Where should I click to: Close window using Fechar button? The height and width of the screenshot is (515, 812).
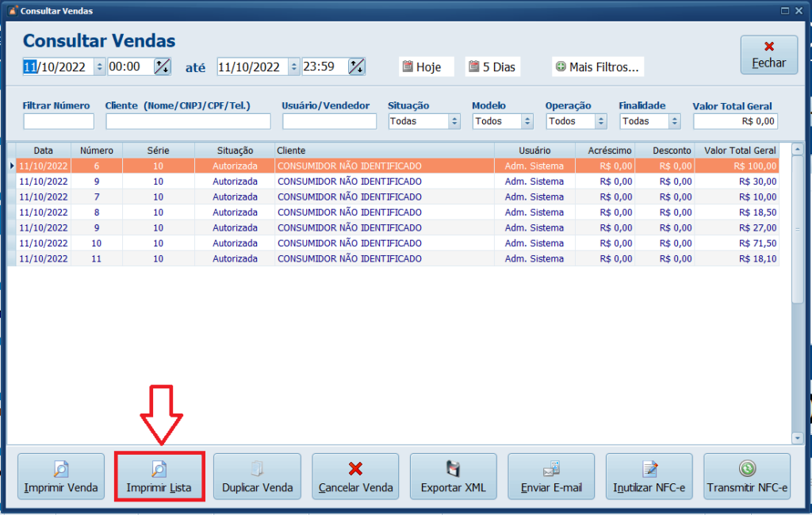click(x=768, y=55)
